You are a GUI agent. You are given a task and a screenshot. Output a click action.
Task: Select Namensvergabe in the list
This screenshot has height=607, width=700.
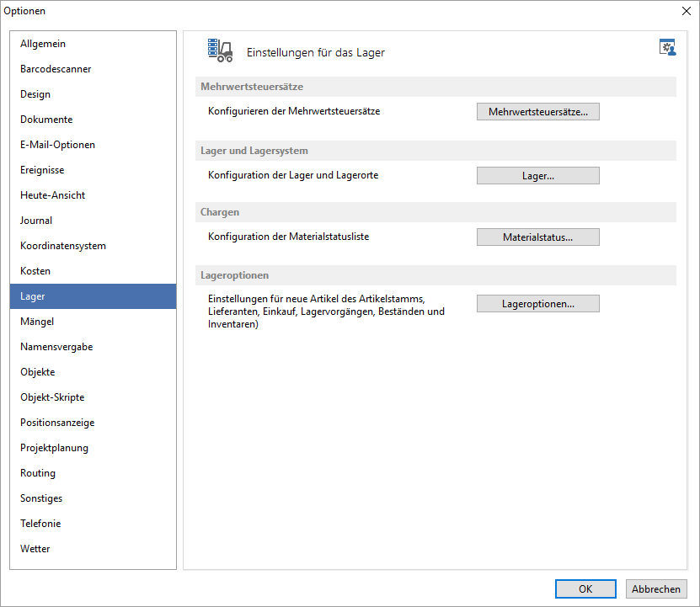[x=93, y=347]
